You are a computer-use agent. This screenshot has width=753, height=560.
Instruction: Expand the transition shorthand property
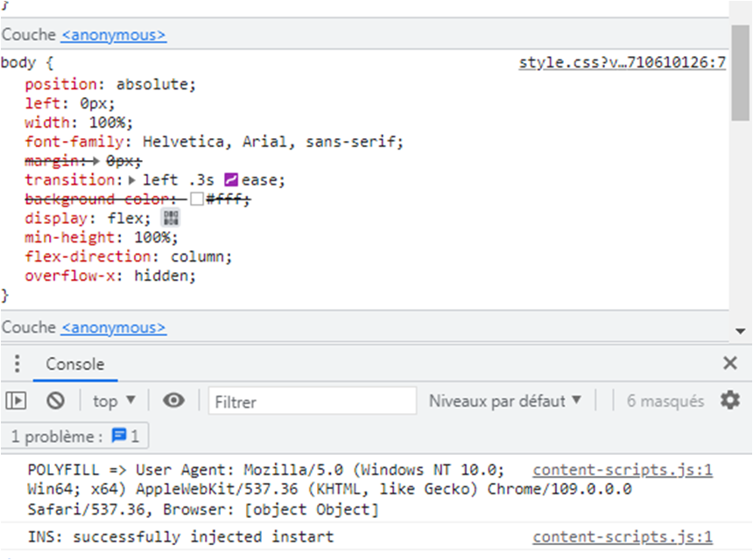[132, 179]
